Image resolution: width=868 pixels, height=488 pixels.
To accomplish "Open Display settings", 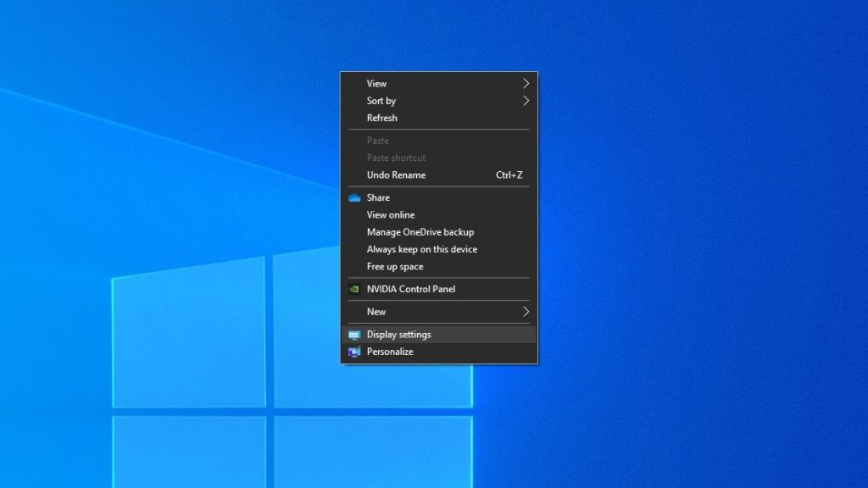I will 438,334.
